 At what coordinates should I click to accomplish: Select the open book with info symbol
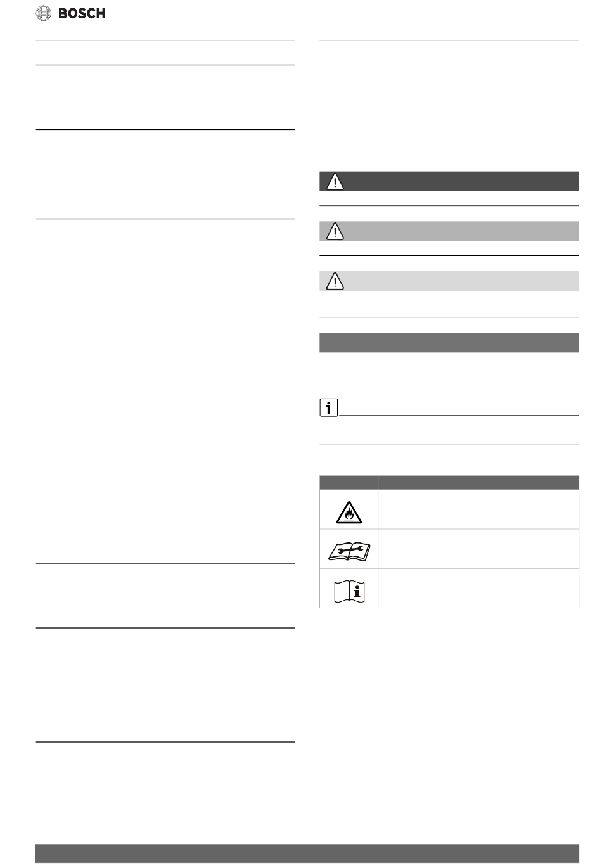tap(349, 589)
